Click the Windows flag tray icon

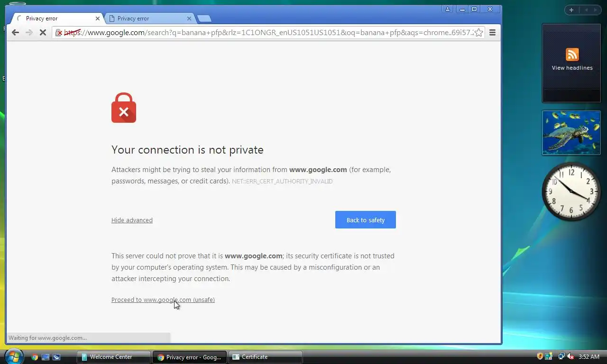549,356
